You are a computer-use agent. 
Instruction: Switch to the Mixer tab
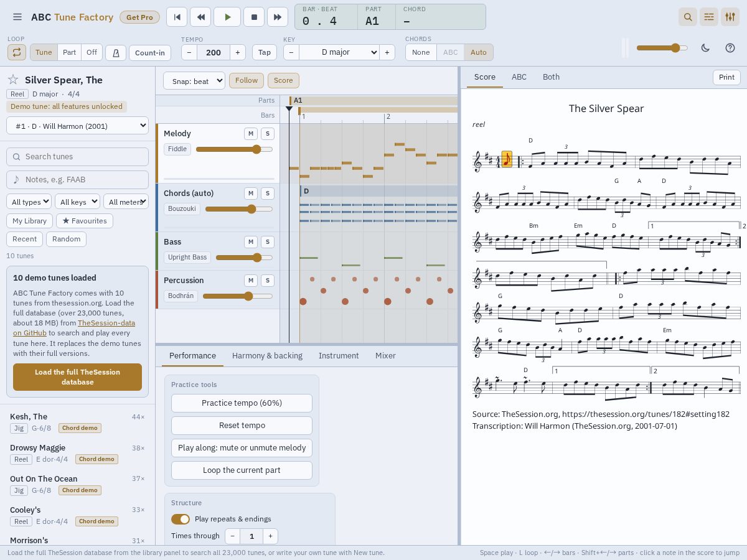[385, 356]
